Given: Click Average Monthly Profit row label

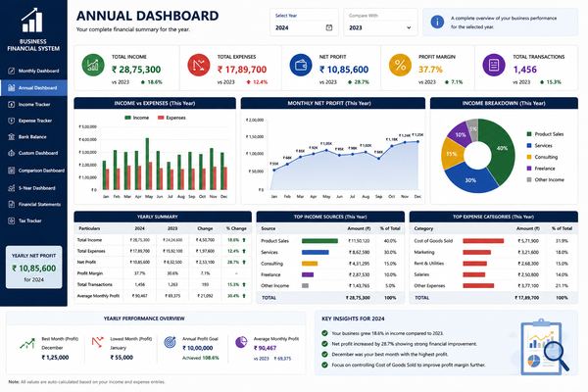Looking at the screenshot, I should click(x=98, y=296).
